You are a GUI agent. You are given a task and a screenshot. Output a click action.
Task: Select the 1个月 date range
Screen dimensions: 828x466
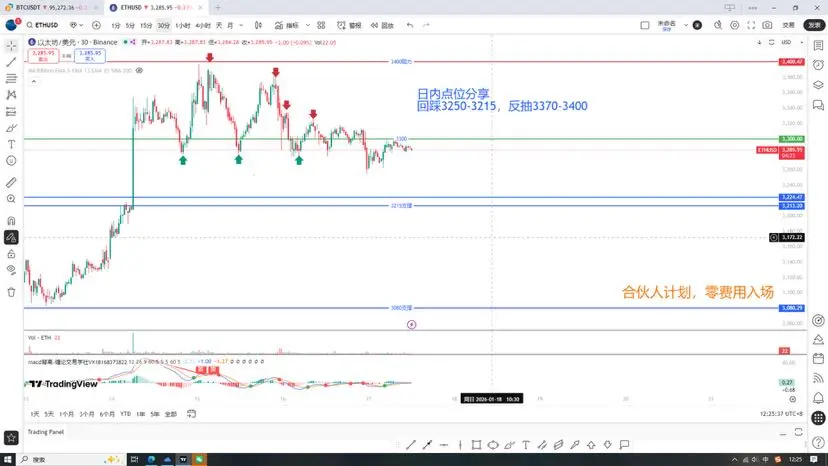[x=67, y=414]
